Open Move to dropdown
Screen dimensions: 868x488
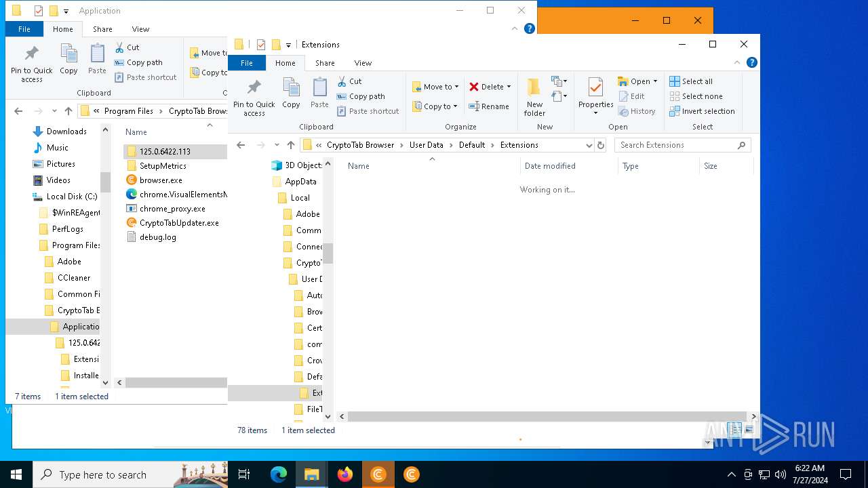(435, 87)
